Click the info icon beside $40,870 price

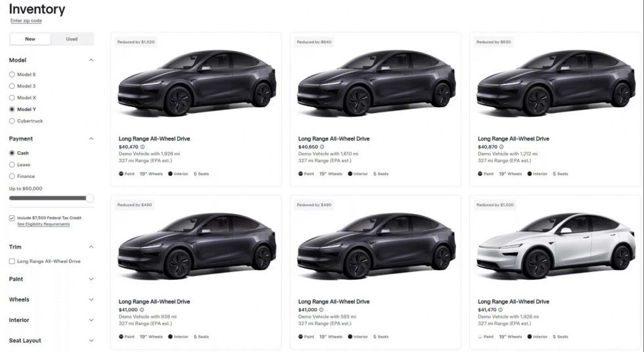(501, 147)
